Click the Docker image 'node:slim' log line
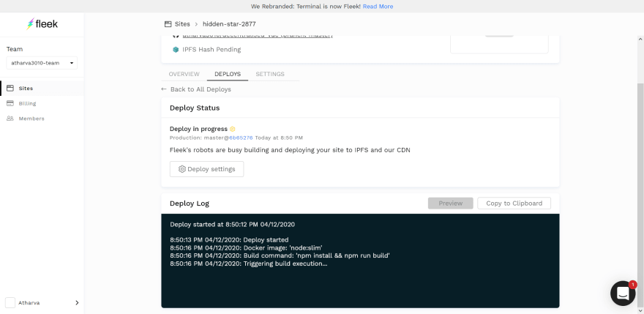 point(246,248)
